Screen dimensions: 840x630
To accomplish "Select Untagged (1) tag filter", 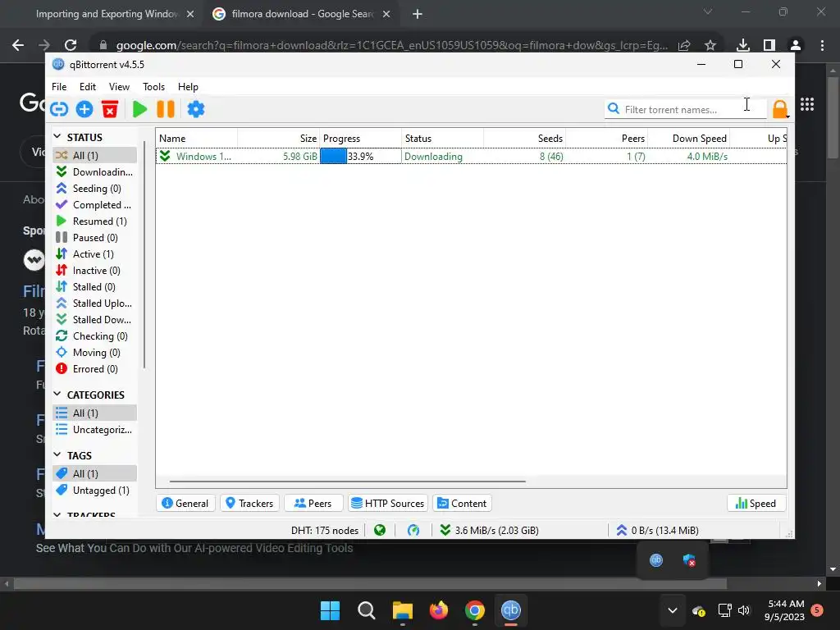I will coord(95,491).
